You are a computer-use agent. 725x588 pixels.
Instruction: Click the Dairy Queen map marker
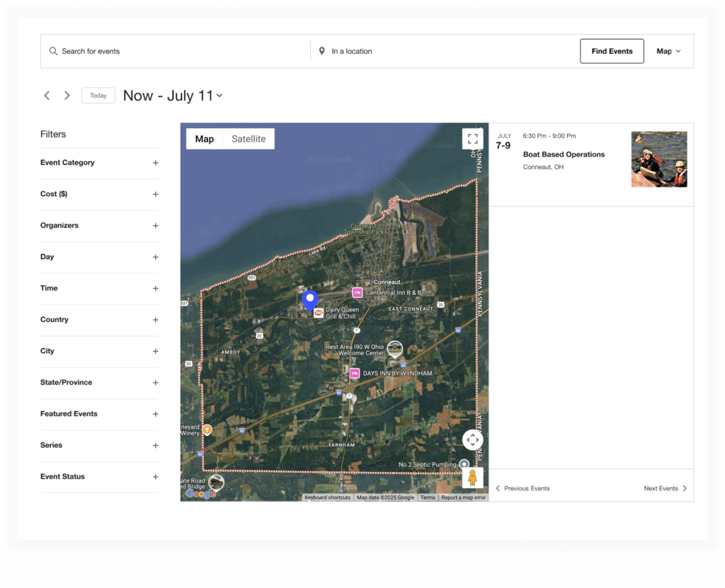[x=319, y=313]
